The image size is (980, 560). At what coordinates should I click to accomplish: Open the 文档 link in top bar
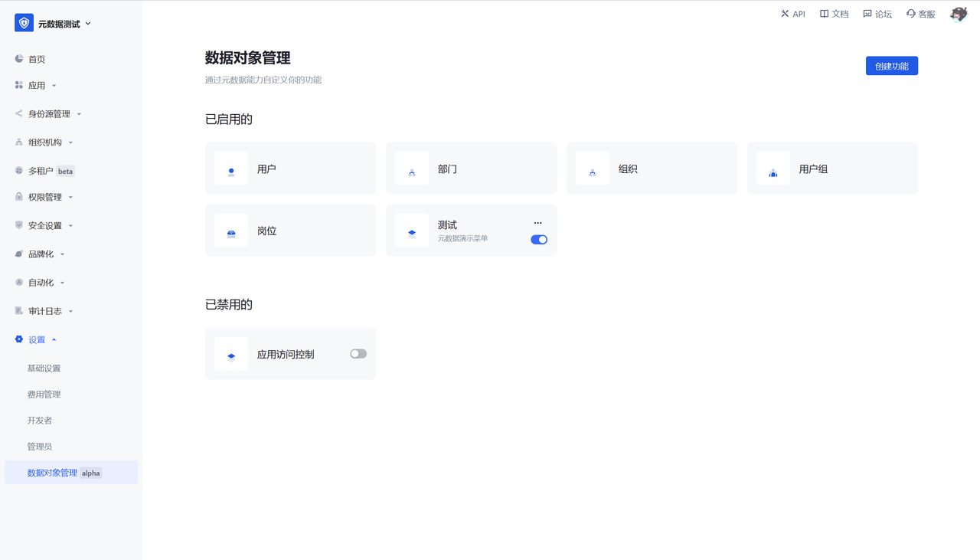point(834,14)
